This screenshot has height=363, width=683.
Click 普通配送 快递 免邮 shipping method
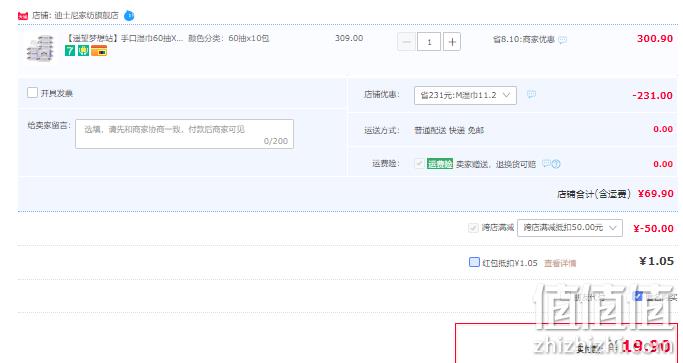pos(449,130)
